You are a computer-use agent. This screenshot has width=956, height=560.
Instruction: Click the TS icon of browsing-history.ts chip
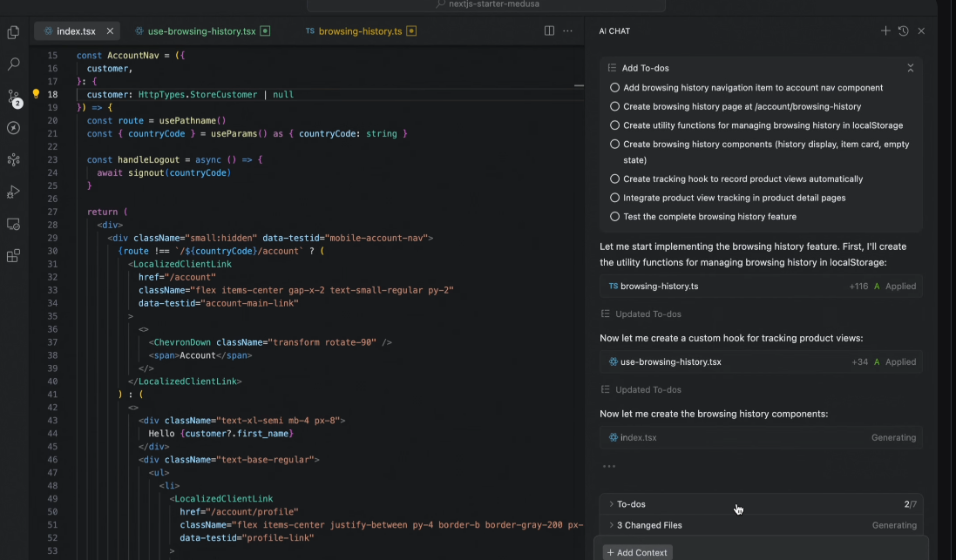[x=614, y=286]
